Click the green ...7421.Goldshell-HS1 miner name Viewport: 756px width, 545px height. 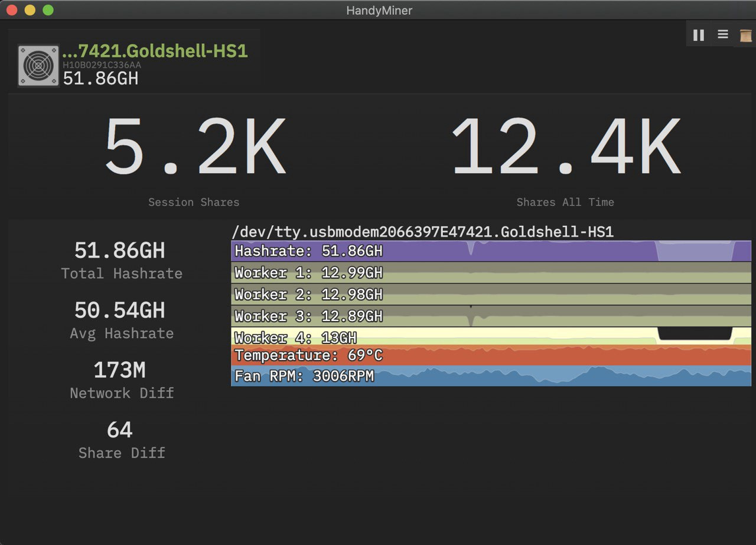[157, 51]
